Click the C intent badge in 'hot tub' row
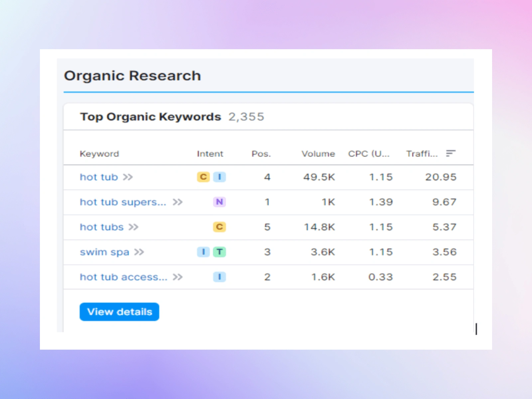The image size is (532, 399). coord(203,177)
